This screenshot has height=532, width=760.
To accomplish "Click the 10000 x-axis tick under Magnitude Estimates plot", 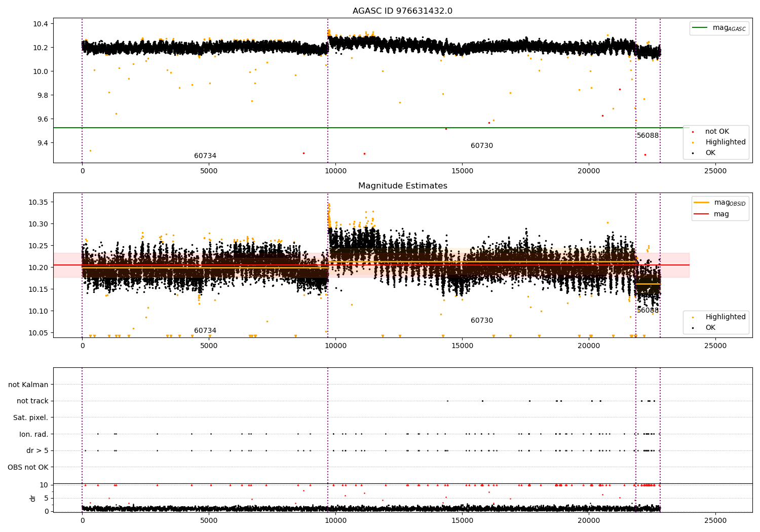I will [335, 346].
